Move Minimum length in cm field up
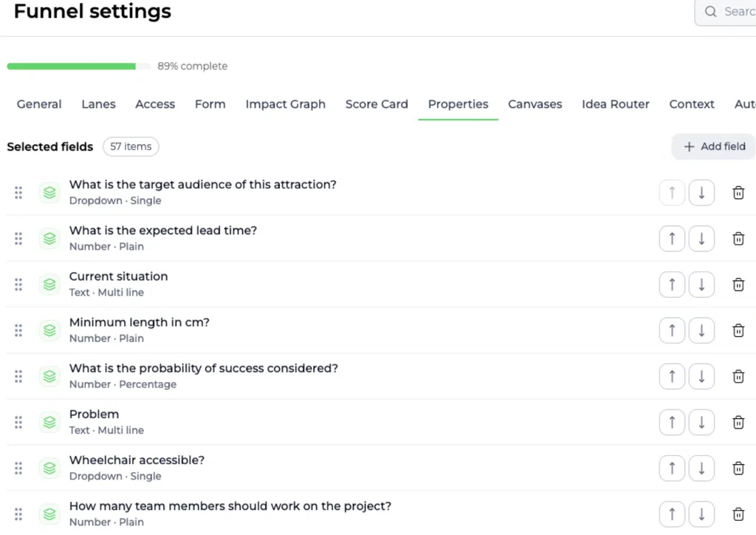 click(x=672, y=330)
